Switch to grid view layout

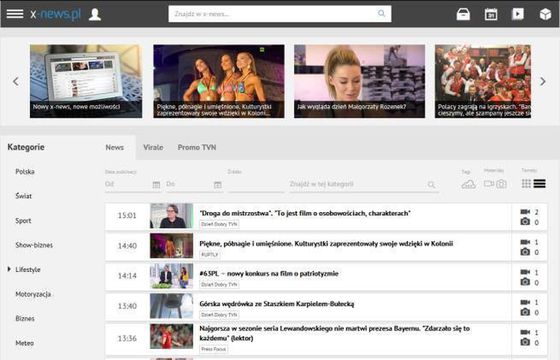click(x=526, y=184)
